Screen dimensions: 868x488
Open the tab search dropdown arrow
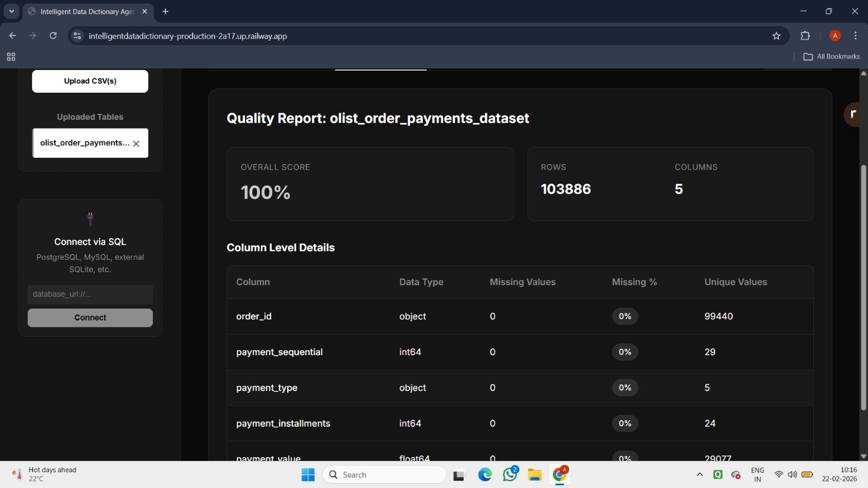click(11, 11)
